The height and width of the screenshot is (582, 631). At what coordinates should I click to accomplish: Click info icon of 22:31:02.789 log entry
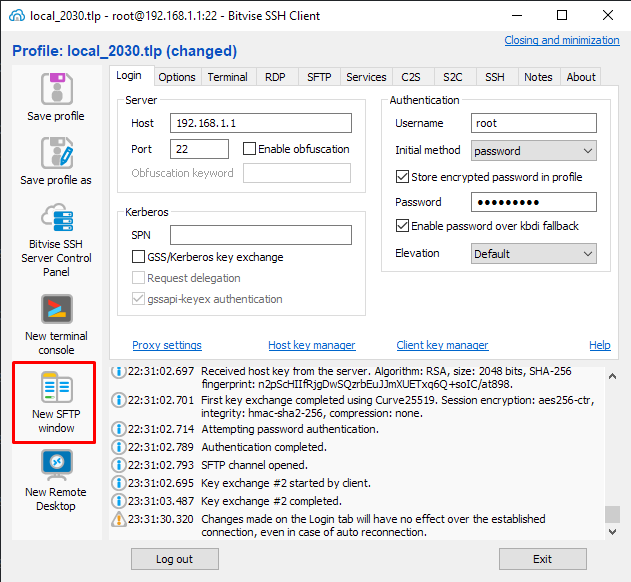tap(118, 447)
